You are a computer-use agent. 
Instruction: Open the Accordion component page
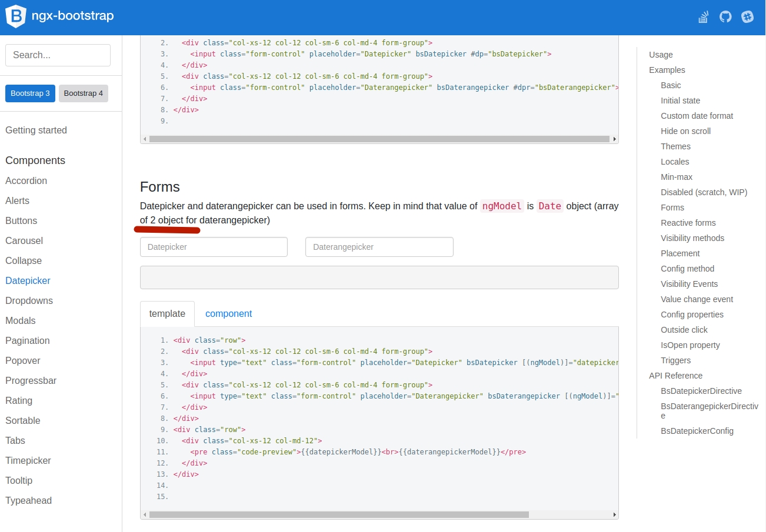pyautogui.click(x=26, y=180)
